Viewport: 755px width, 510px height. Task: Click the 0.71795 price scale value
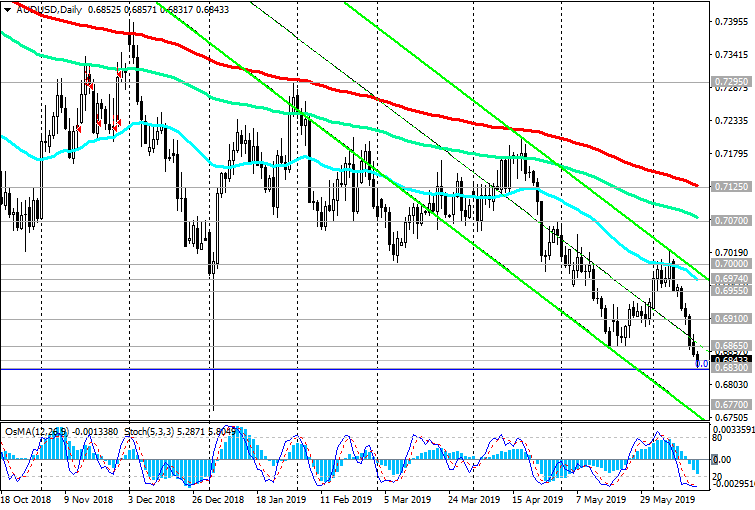(732, 154)
